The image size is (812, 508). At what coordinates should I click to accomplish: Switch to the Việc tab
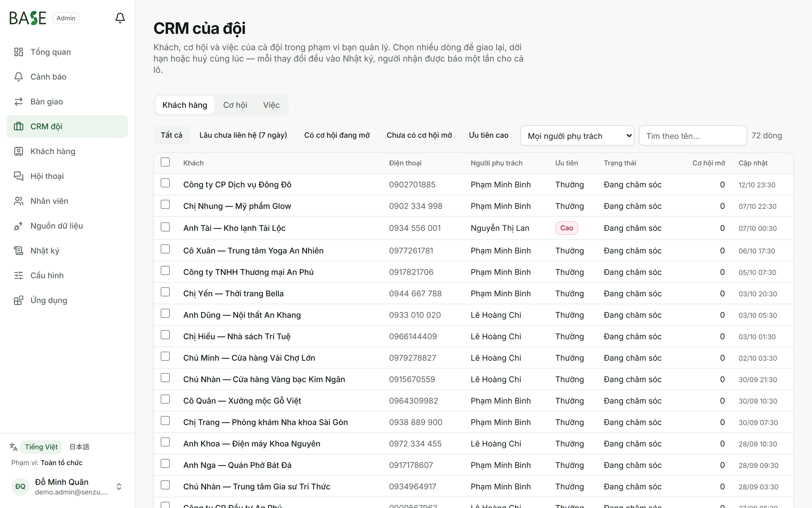coord(271,105)
